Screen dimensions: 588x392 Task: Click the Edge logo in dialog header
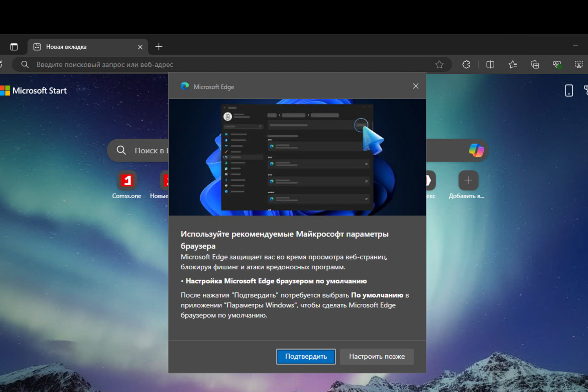click(185, 86)
